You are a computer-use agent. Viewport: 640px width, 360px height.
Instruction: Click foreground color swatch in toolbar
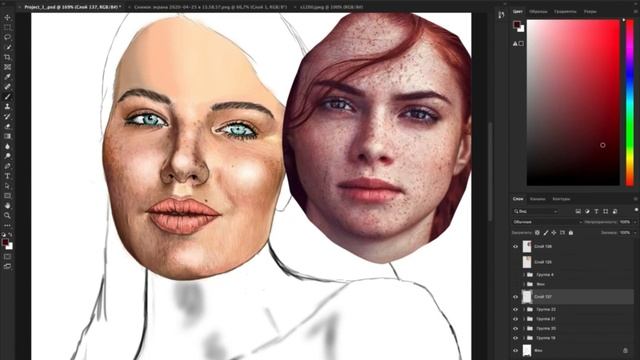click(5, 243)
